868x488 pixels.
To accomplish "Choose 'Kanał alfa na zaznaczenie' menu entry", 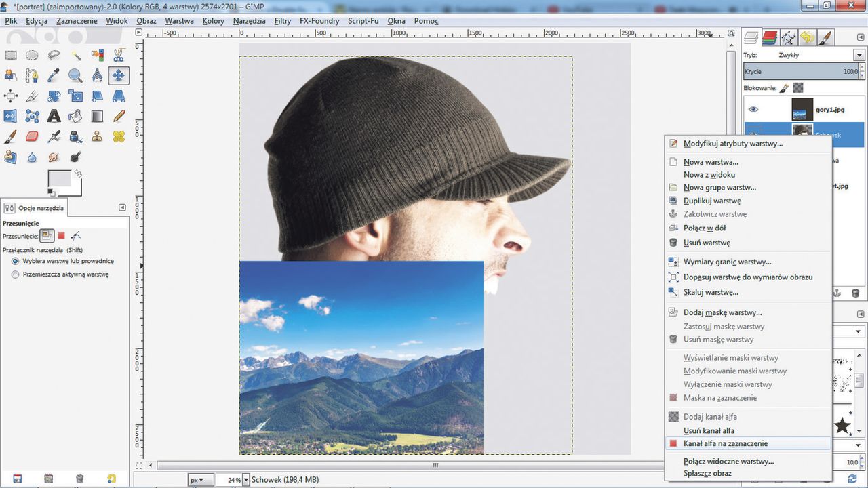I will (747, 444).
